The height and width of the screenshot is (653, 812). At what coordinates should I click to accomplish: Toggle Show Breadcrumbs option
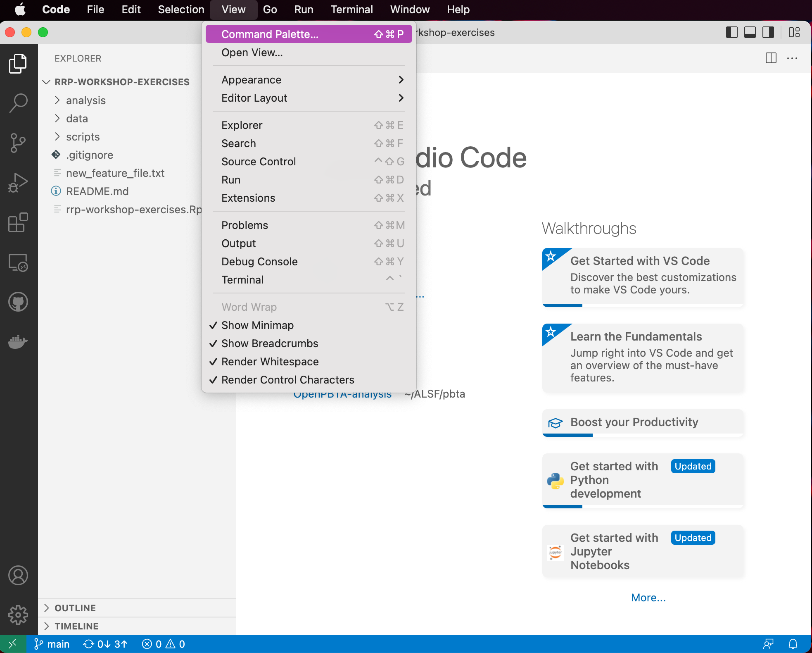309,343
